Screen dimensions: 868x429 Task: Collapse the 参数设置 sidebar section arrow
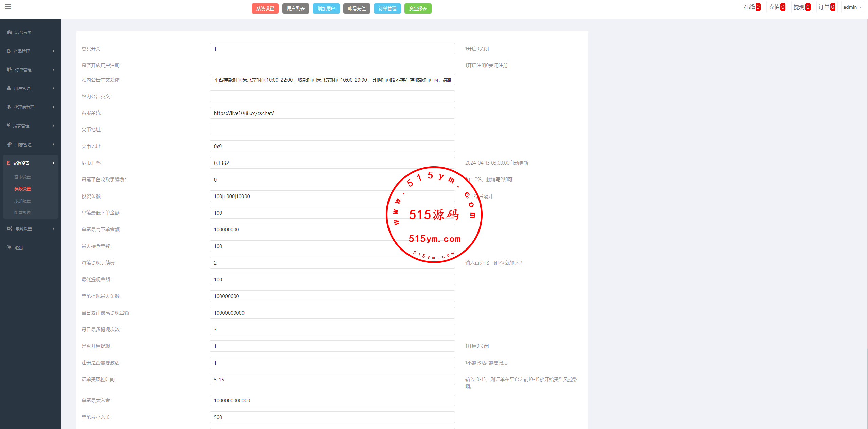pyautogui.click(x=53, y=163)
